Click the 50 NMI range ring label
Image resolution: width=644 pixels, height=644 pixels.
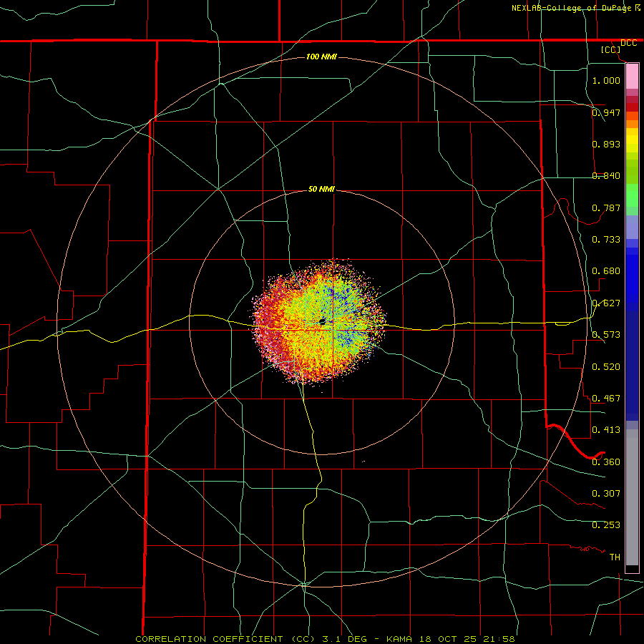tap(321, 189)
